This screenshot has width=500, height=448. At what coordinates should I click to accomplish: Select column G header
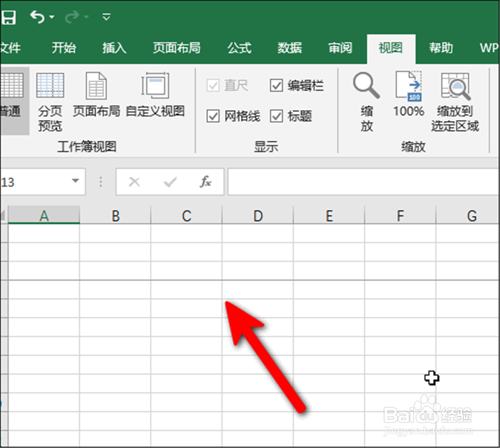point(468,215)
